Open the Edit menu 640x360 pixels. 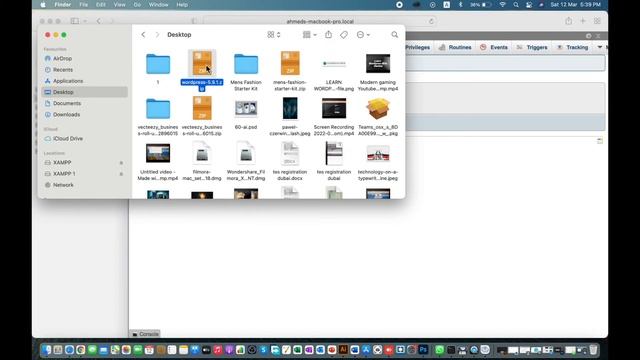101,4
